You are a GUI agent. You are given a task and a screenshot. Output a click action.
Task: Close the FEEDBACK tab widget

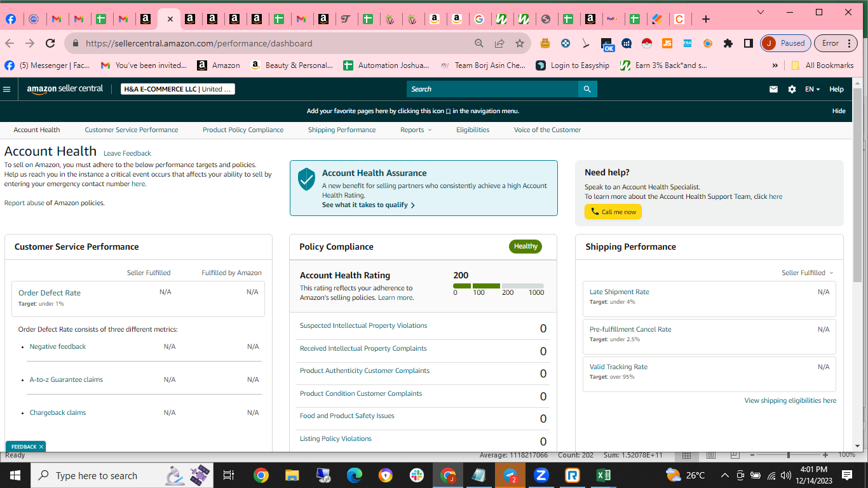point(41,447)
